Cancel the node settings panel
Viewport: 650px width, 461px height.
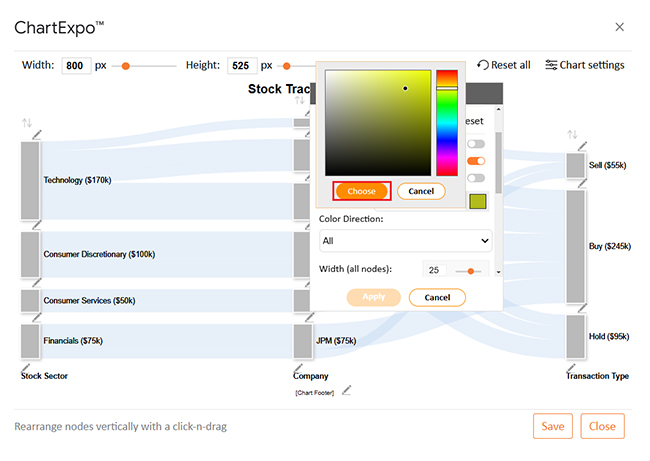(x=437, y=297)
